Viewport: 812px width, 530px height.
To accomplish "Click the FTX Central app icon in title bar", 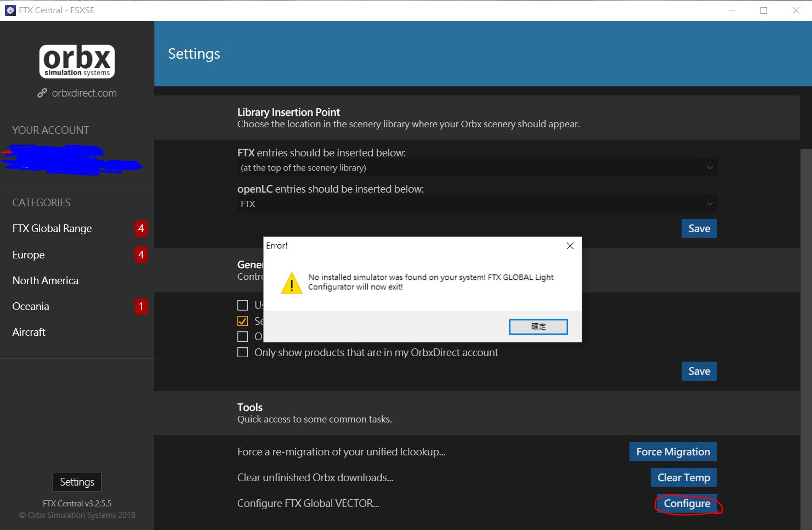I will [x=10, y=10].
